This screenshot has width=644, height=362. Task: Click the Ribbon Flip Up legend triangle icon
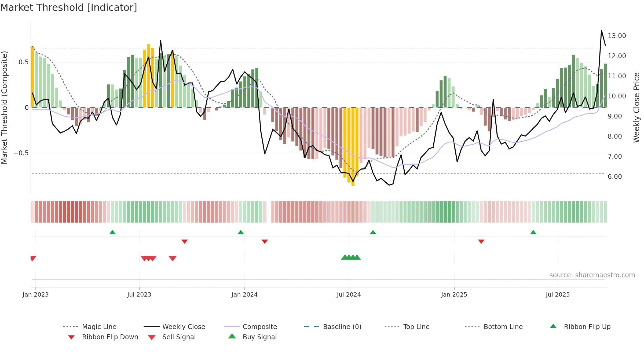coord(553,326)
